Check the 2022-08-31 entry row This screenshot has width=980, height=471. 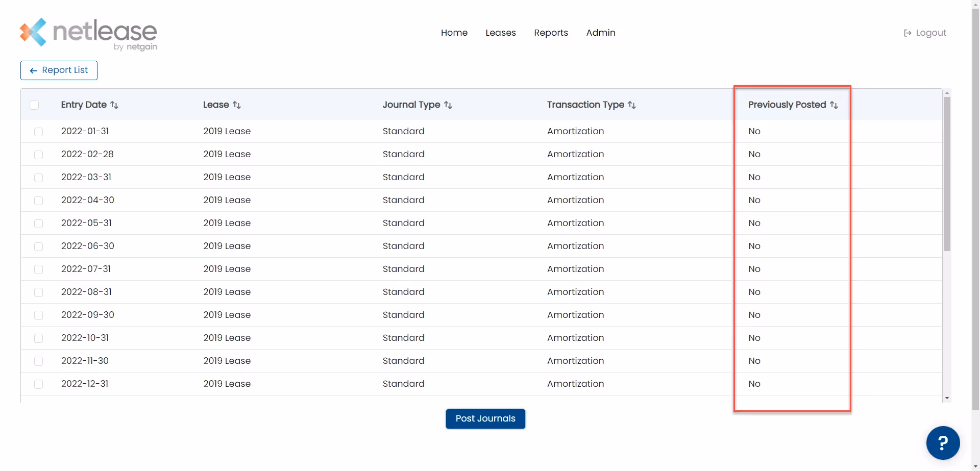[x=38, y=292]
